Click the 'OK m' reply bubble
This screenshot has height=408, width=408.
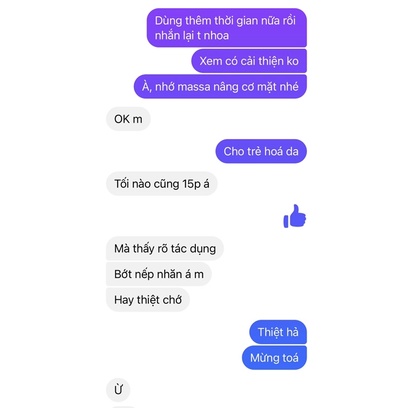pos(128,119)
